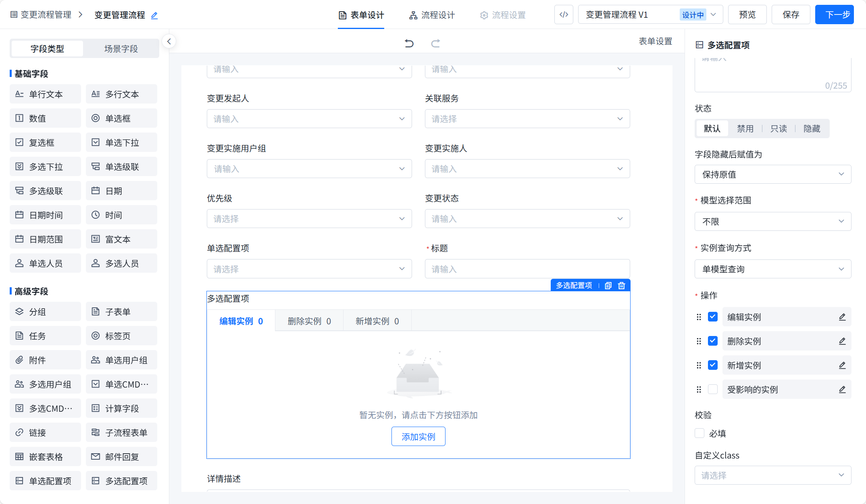Click the 标题 input field
866x504 pixels.
[527, 269]
